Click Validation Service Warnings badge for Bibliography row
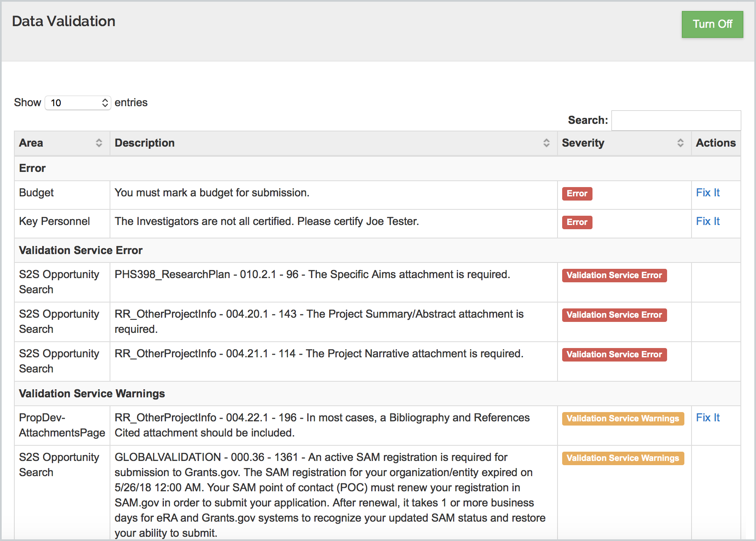Screen dimensions: 756x541 click(623, 418)
